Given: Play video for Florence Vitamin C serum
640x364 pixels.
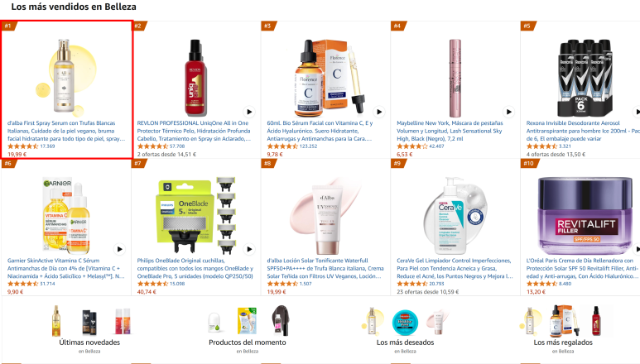Looking at the screenshot, I should click(x=379, y=112).
